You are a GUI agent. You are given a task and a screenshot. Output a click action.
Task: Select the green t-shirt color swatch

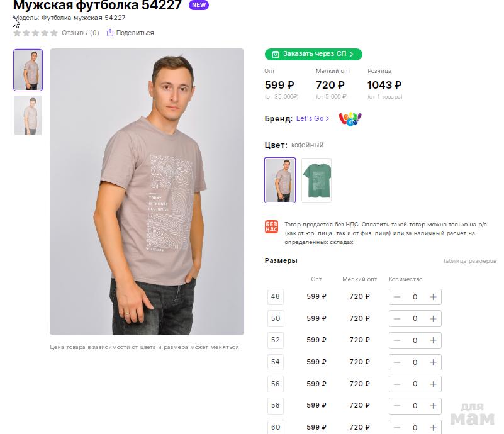click(x=316, y=181)
